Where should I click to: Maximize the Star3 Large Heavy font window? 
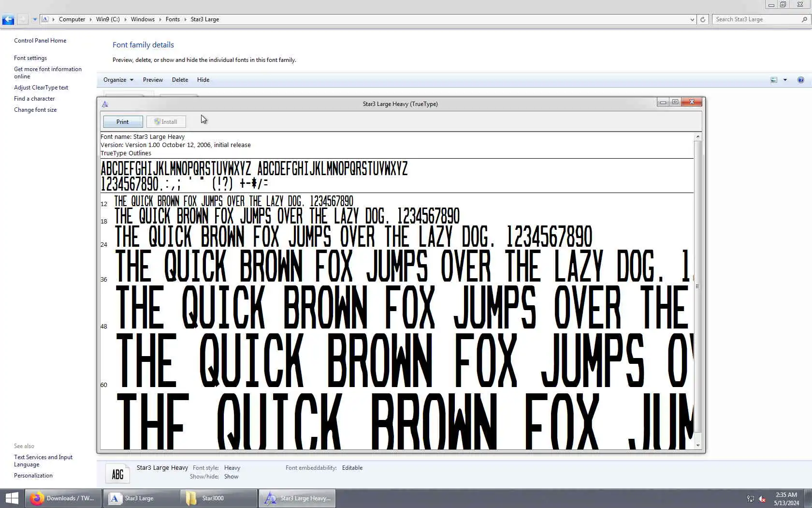675,102
